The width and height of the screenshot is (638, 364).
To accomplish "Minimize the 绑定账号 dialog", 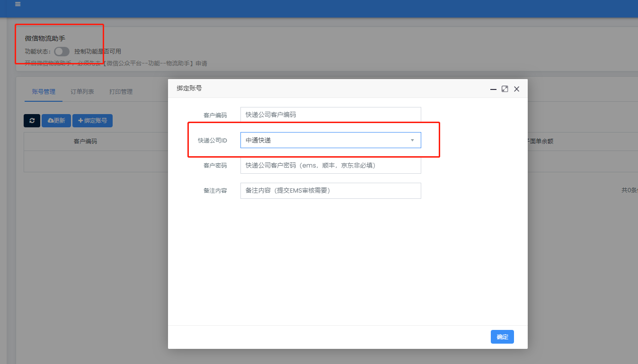I will coord(493,89).
